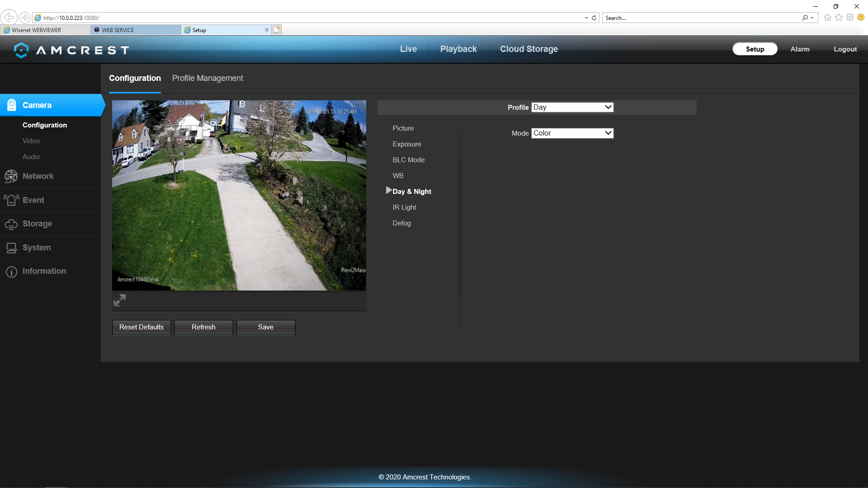The image size is (868, 488).
Task: Reload page with refresh icon
Action: [594, 18]
